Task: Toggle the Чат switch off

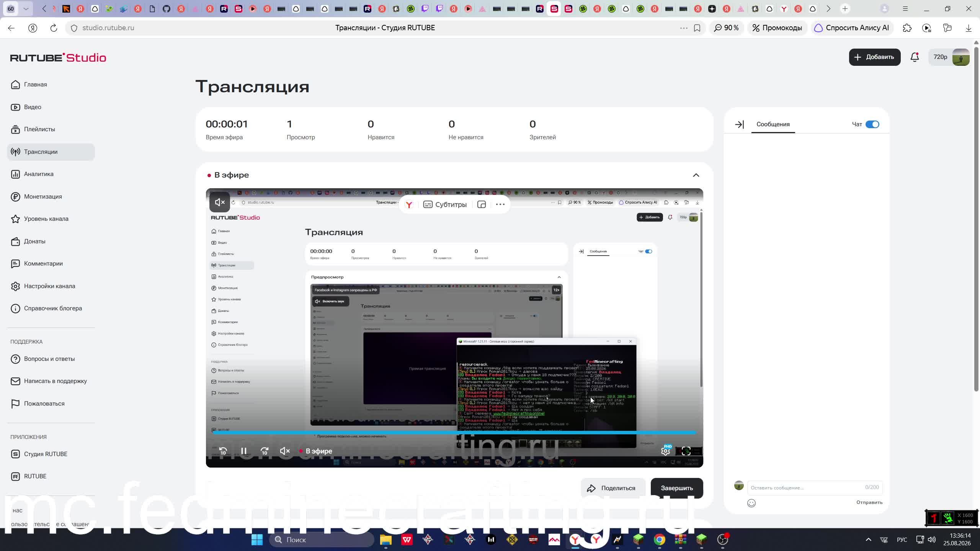Action: coord(872,124)
